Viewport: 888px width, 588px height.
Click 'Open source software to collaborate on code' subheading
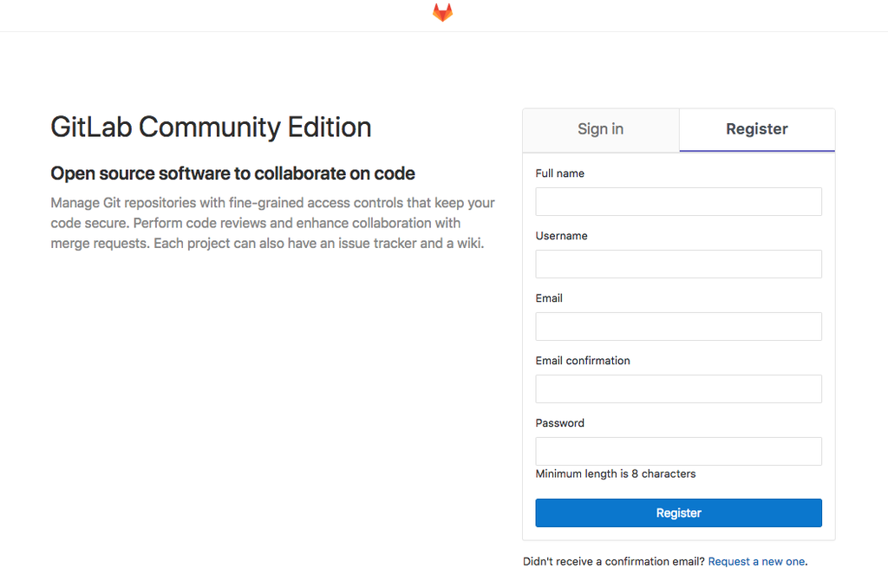(232, 173)
